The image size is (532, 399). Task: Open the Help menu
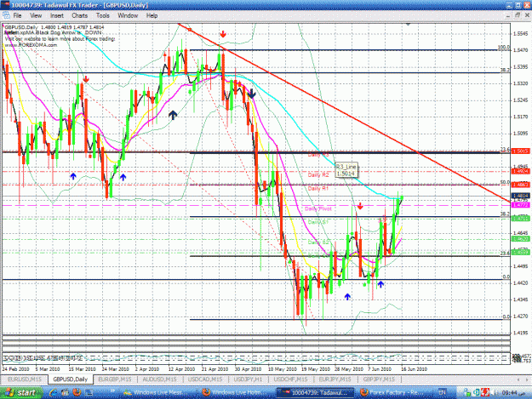152,15
